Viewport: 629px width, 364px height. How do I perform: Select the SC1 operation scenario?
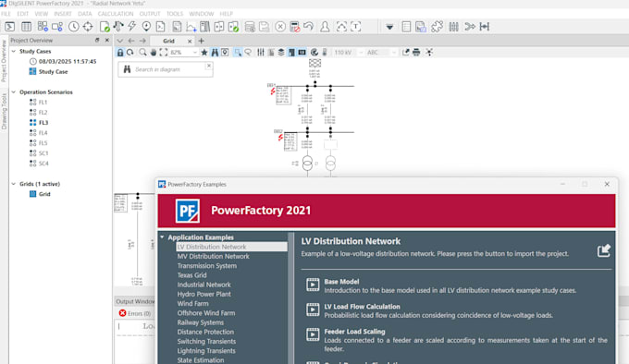pyautogui.click(x=43, y=153)
